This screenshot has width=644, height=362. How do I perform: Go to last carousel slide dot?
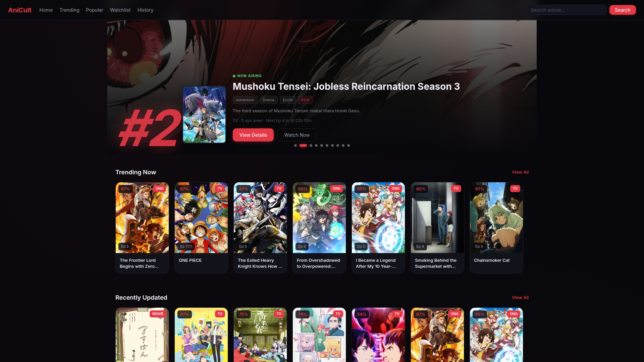(348, 145)
